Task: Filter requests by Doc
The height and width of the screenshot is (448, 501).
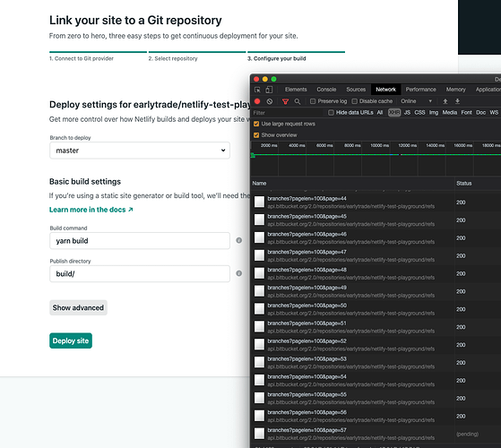Action: click(x=481, y=112)
